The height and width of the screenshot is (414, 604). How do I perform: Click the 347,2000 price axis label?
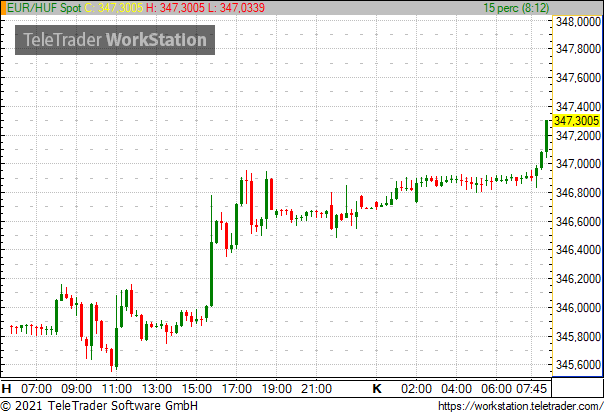578,135
